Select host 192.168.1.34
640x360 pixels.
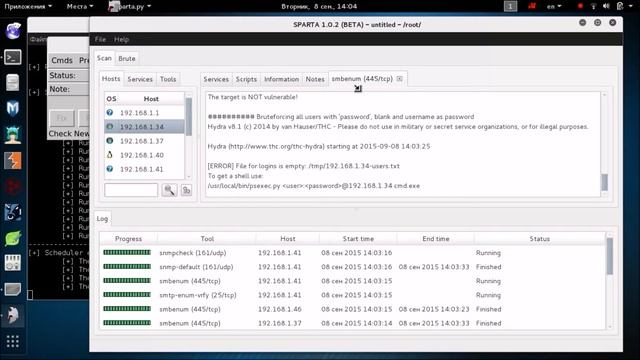tap(144, 127)
